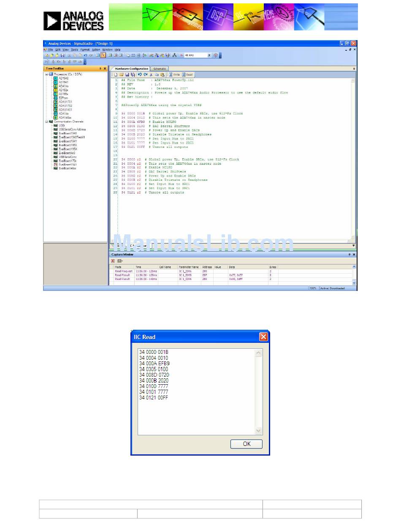Switch to the Schematic tab
This screenshot has height=532, width=401.
coord(160,68)
